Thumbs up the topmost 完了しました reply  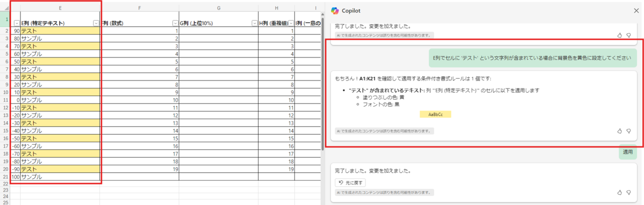(620, 35)
